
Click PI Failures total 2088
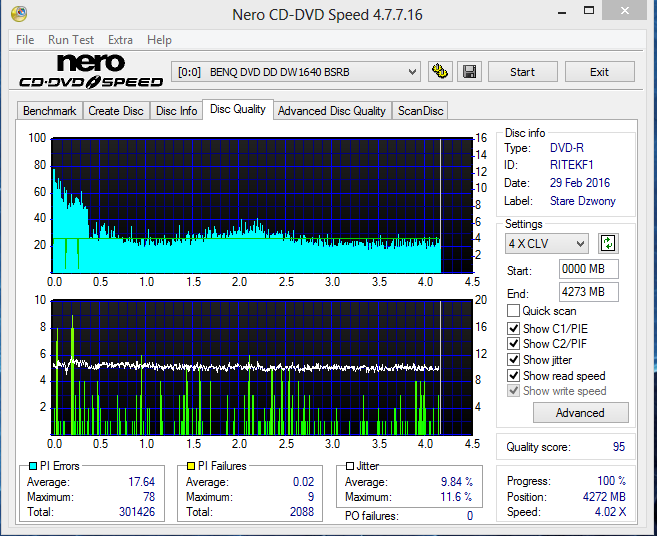(x=302, y=512)
